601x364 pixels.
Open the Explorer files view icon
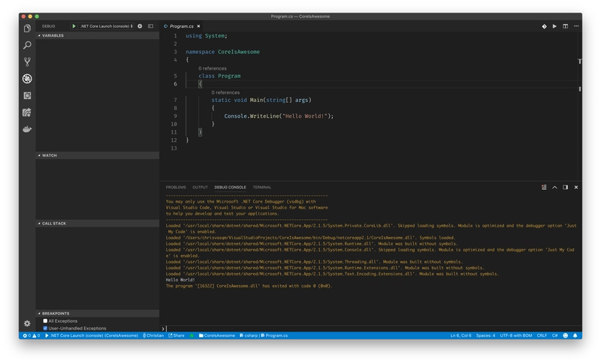(x=27, y=29)
